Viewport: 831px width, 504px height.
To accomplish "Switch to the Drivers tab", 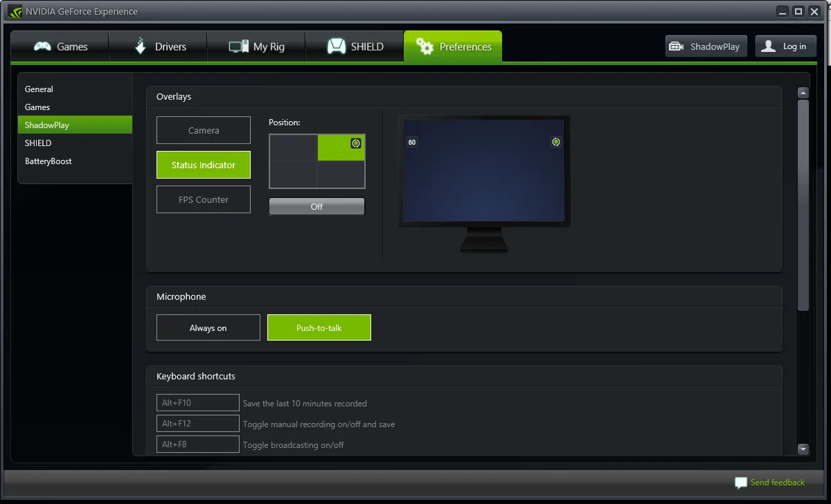I will [x=158, y=46].
